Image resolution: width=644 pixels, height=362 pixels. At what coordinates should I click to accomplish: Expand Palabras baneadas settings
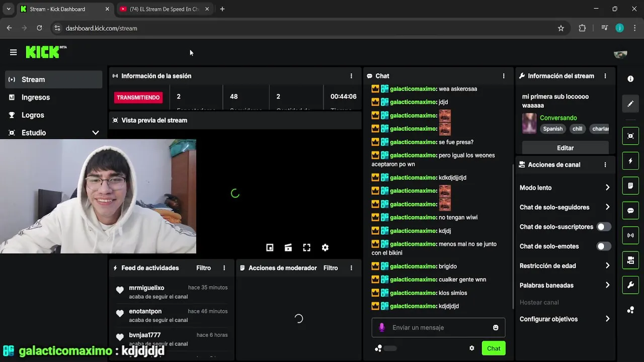pos(565,285)
